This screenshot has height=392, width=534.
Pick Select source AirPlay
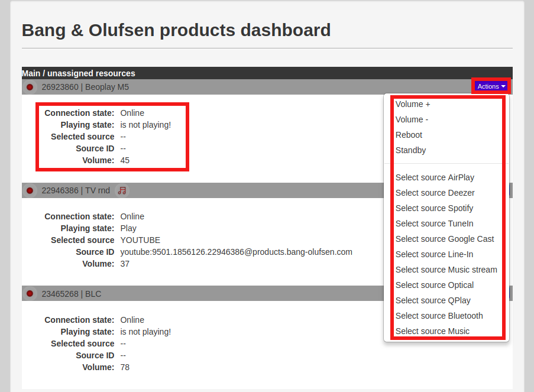click(435, 177)
